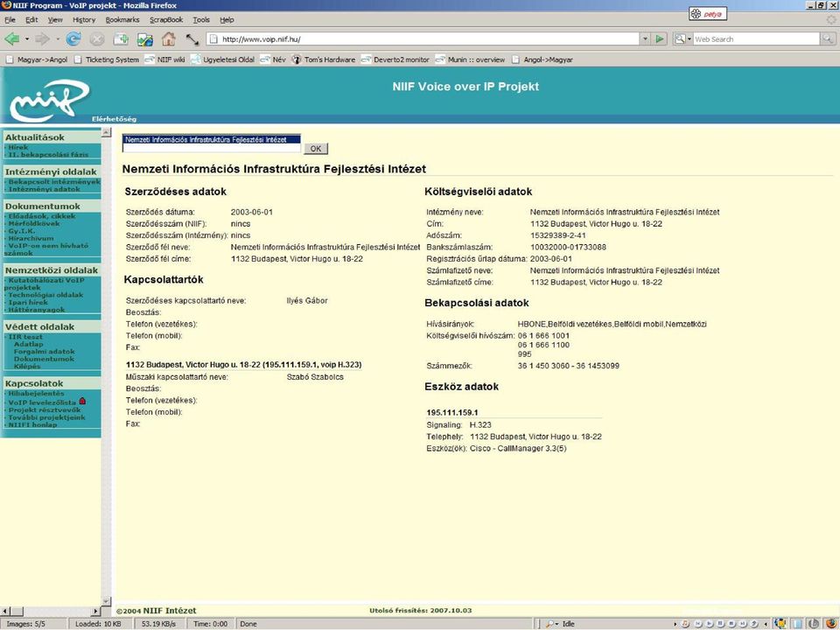The width and height of the screenshot is (840, 630).
Task: Open the Munin :: overview bookmark
Action: coord(471,59)
